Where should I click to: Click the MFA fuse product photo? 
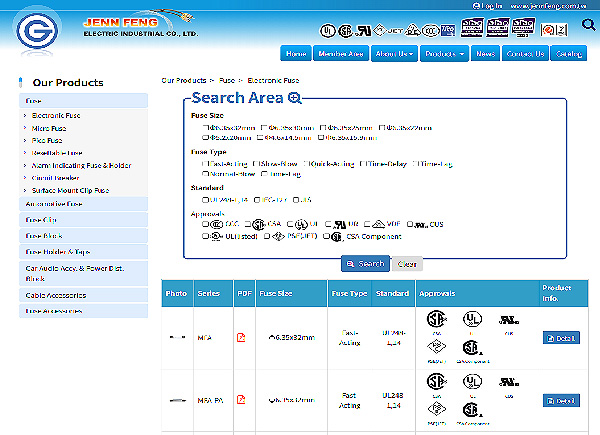point(177,338)
